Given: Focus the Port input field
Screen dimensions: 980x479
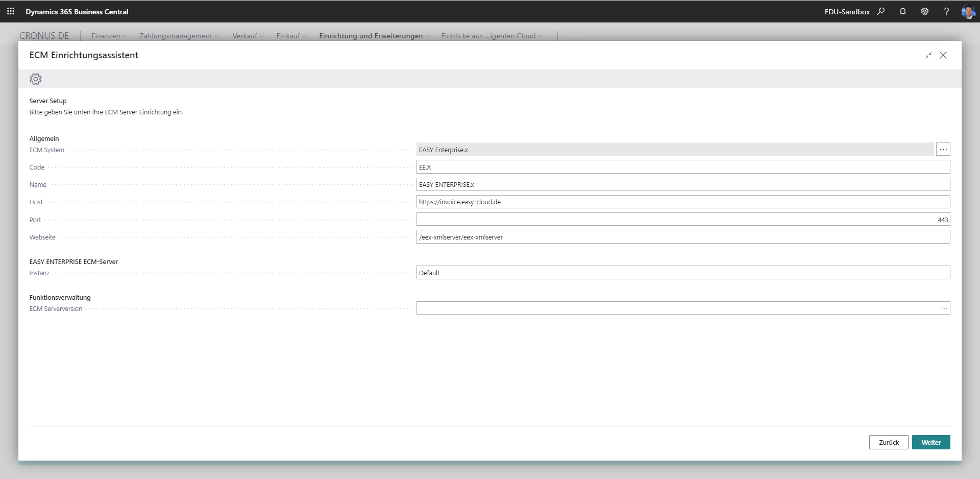Looking at the screenshot, I should (x=683, y=220).
